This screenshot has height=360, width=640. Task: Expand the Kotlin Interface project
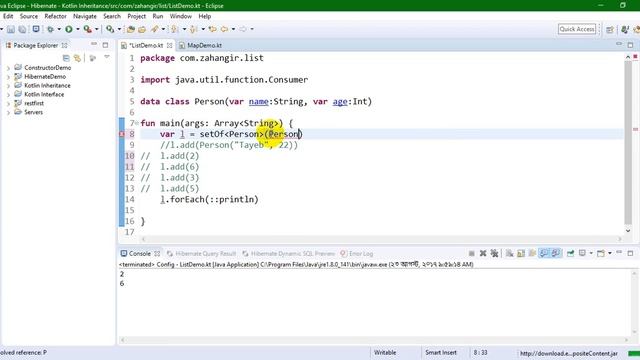pos(8,95)
